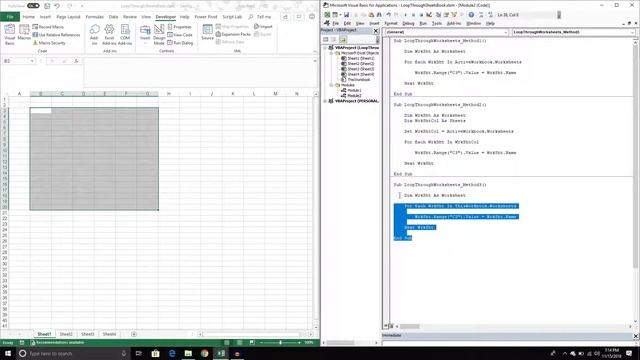The height and width of the screenshot is (360, 640).
Task: Click View Code in Controls group
Action: pos(180,35)
